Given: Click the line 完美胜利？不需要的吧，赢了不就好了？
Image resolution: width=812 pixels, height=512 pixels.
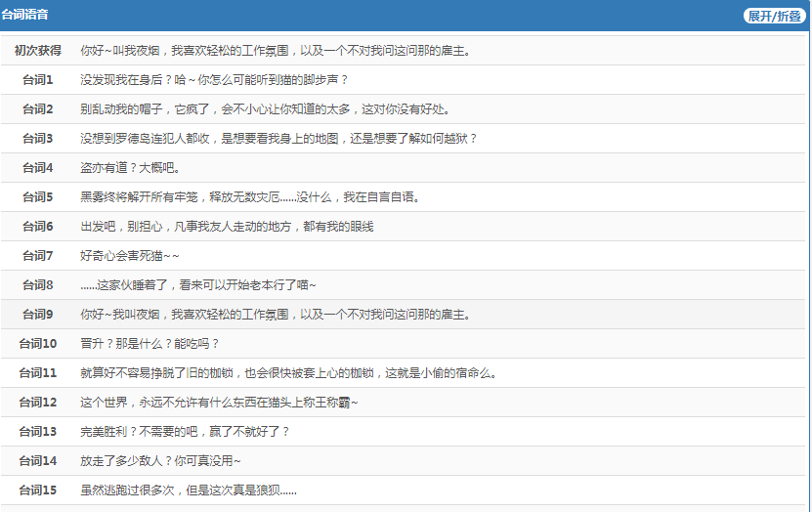Looking at the screenshot, I should (185, 431).
